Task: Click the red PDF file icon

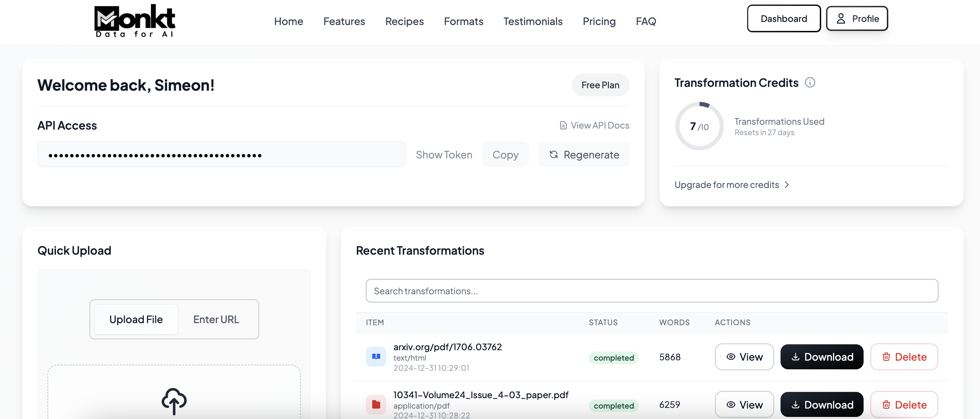Action: pos(376,404)
